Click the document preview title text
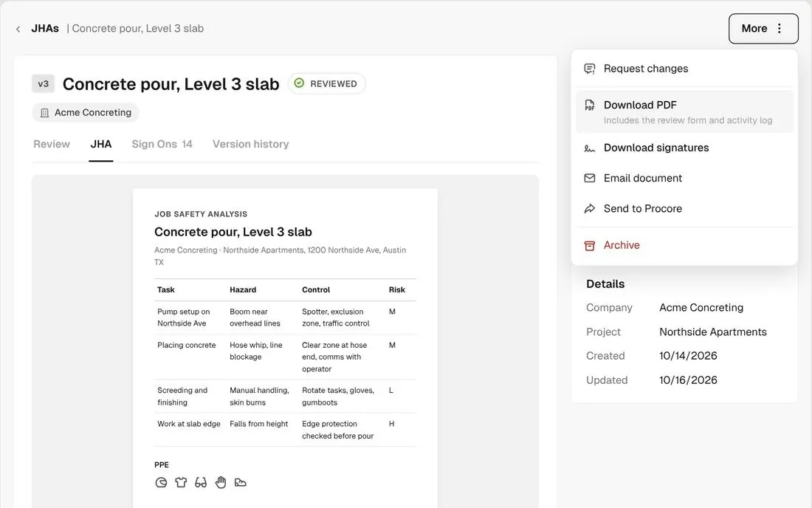This screenshot has width=812, height=508. [x=233, y=232]
